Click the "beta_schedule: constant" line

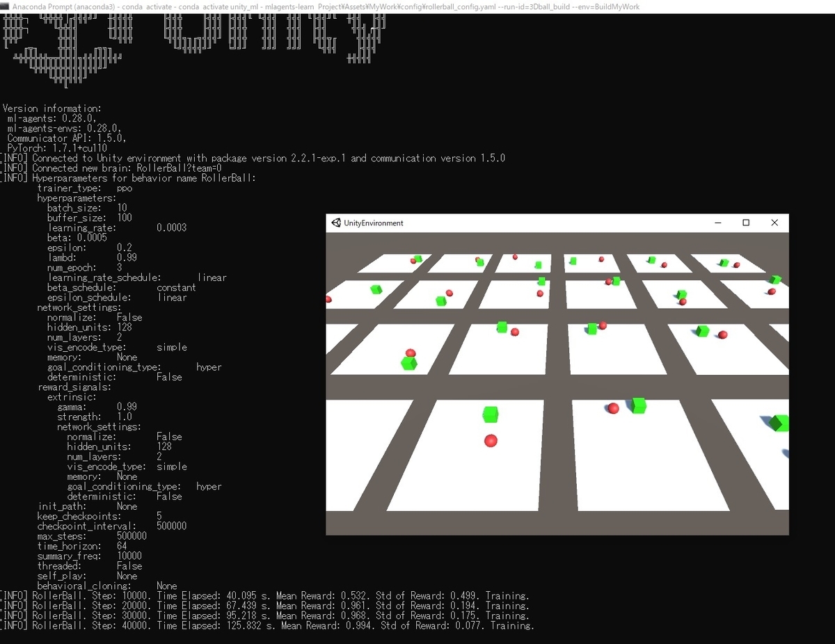coord(122,287)
